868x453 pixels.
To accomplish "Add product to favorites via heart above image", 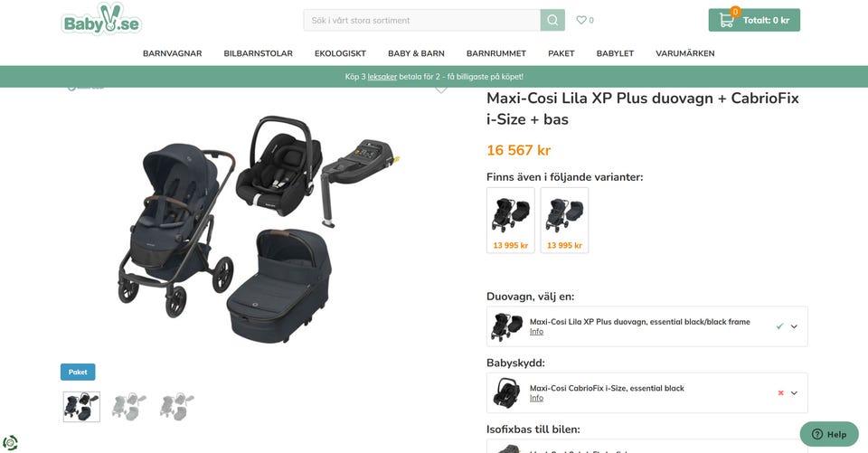I will (441, 90).
